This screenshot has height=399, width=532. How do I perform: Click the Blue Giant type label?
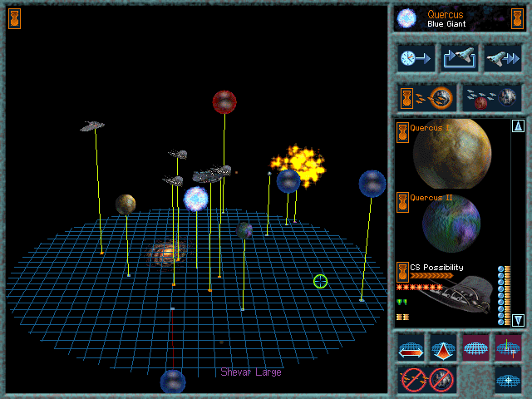click(446, 24)
